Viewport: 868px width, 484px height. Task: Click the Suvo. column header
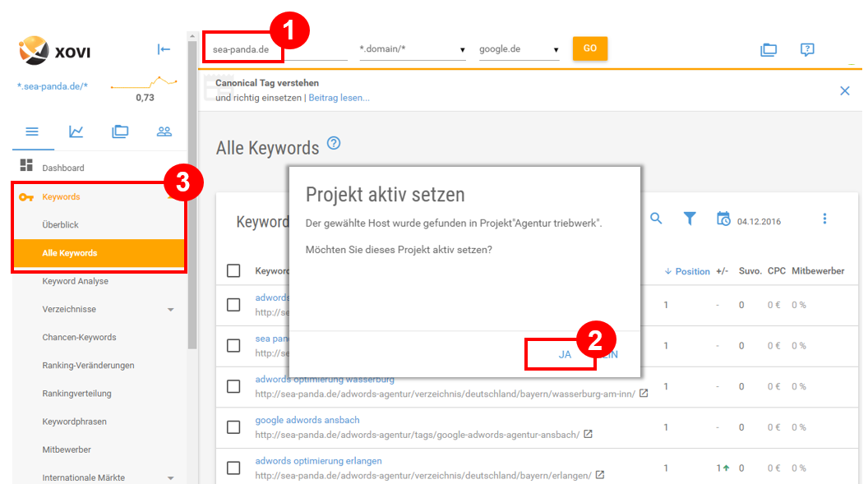coord(750,271)
